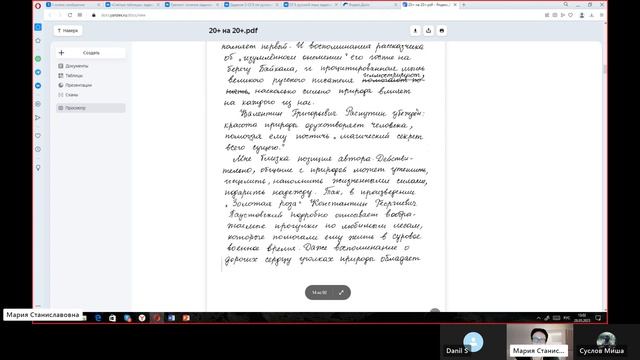640x360 pixels.
Task: Click the padlock site security icon
Action: [93, 15]
